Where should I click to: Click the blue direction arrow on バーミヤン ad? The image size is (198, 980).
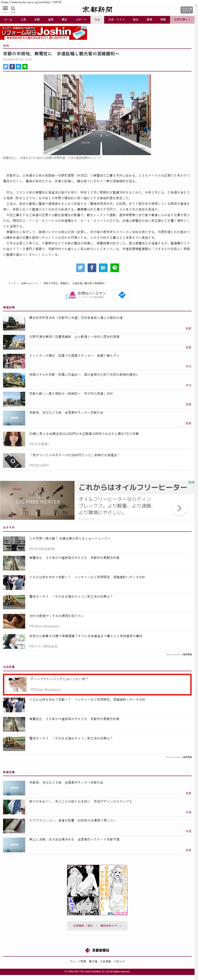pos(122,295)
